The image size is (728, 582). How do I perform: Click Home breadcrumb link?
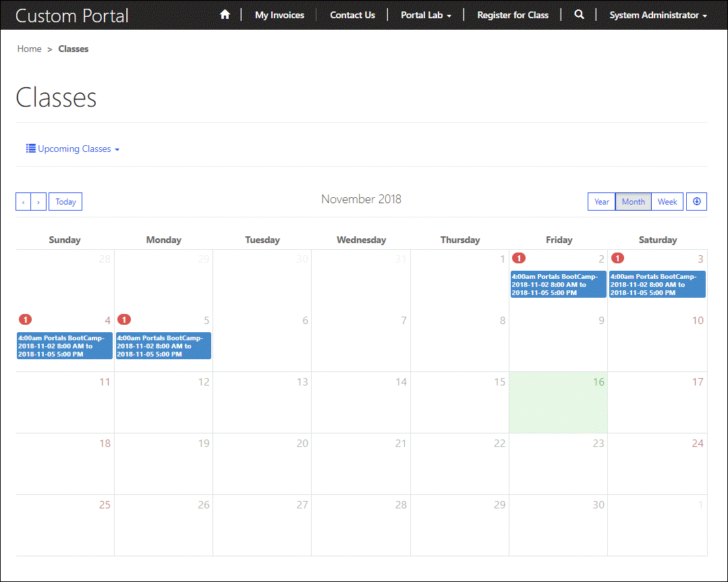(29, 49)
